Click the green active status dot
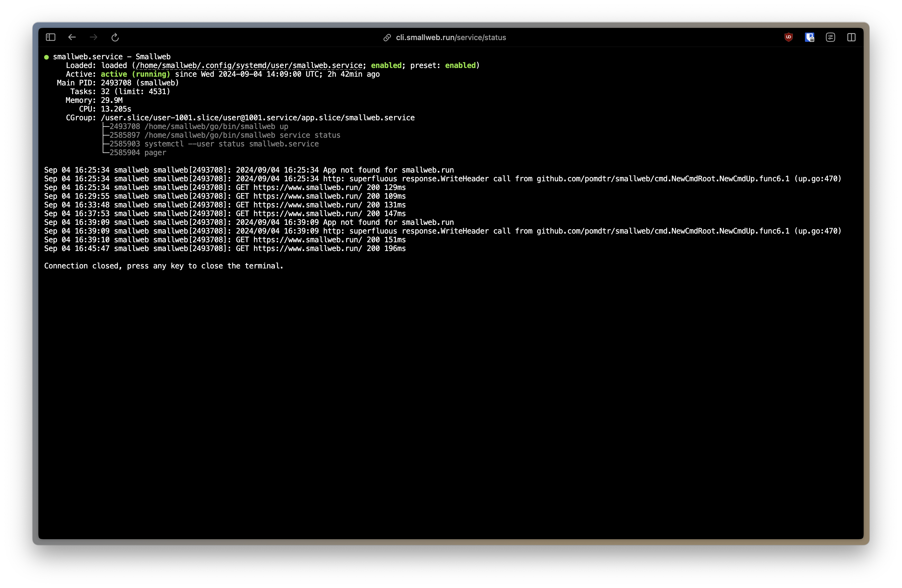902x588 pixels. coord(46,57)
